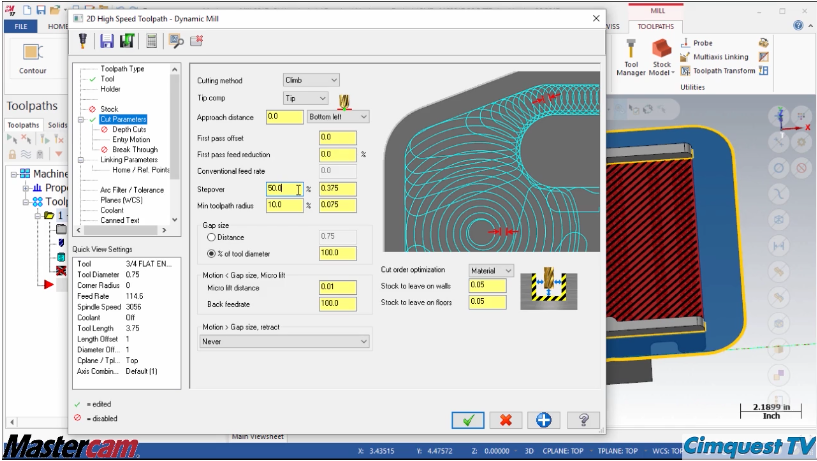817x461 pixels.
Task: Open the Motion > Gap size retract dropdown
Action: tap(284, 342)
